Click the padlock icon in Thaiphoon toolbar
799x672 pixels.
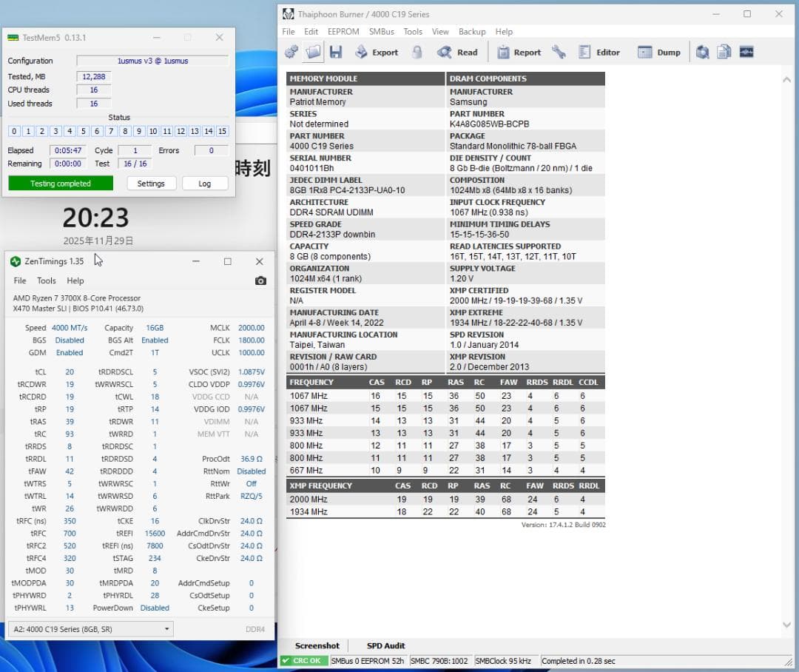coord(417,52)
